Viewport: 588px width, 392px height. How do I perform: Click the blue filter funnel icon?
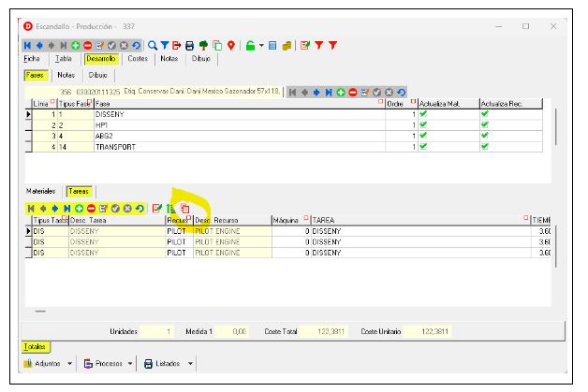164,44
